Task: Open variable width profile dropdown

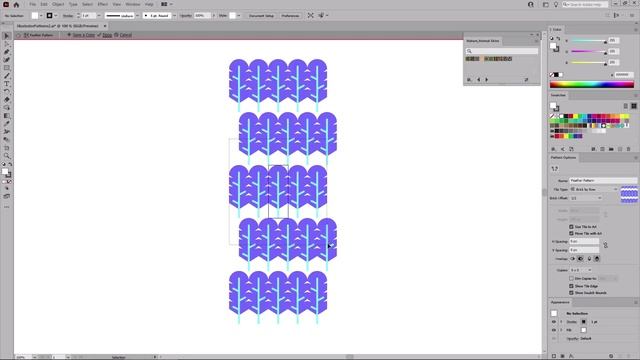Action: tap(137, 16)
